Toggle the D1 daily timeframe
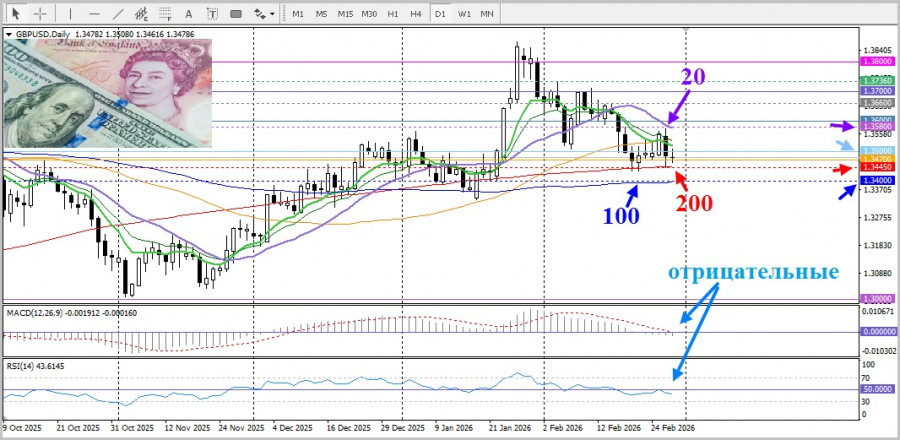900x440 pixels. coord(441,14)
